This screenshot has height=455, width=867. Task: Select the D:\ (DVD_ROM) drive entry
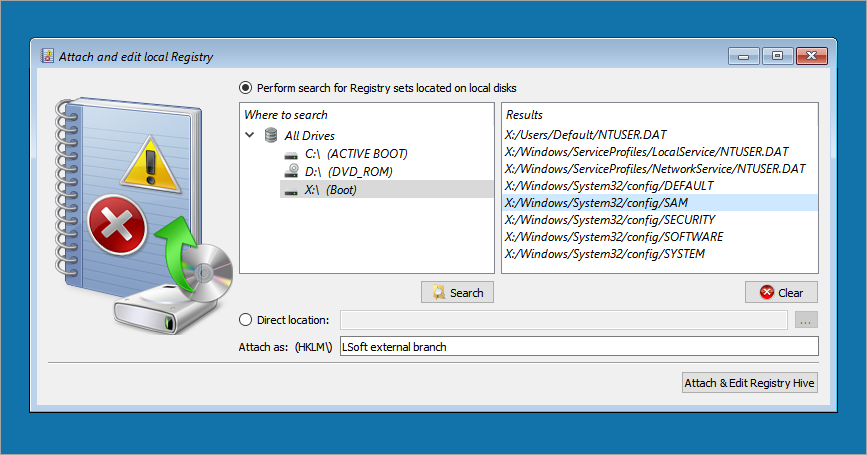click(348, 172)
